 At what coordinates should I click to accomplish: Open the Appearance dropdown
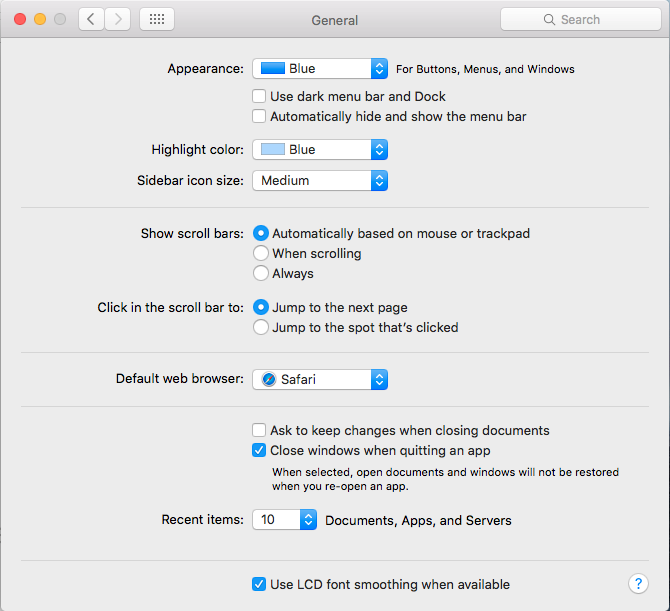pos(319,69)
